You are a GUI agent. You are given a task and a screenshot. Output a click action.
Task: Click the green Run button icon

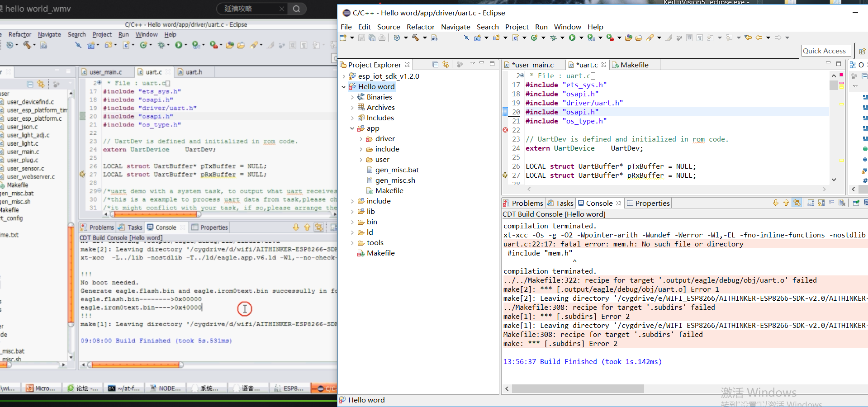pos(572,38)
